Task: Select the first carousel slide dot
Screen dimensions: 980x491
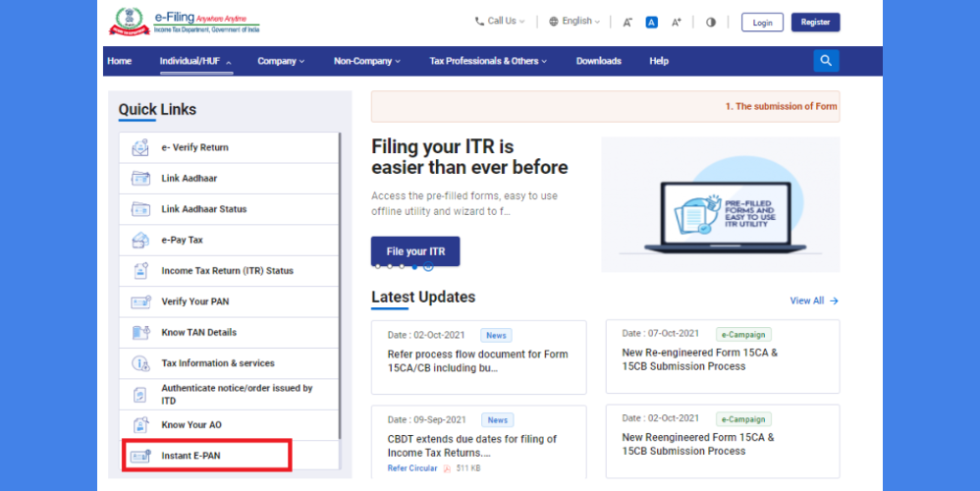Action: point(377,267)
